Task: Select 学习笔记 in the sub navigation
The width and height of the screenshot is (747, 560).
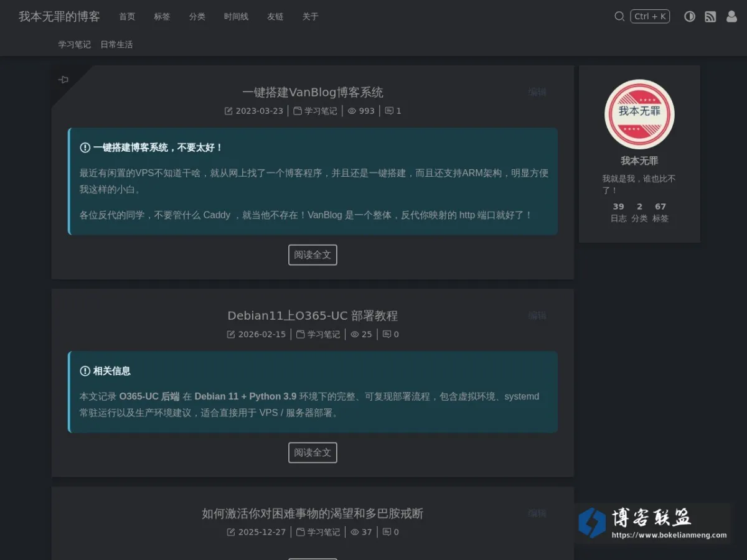Action: (74, 44)
